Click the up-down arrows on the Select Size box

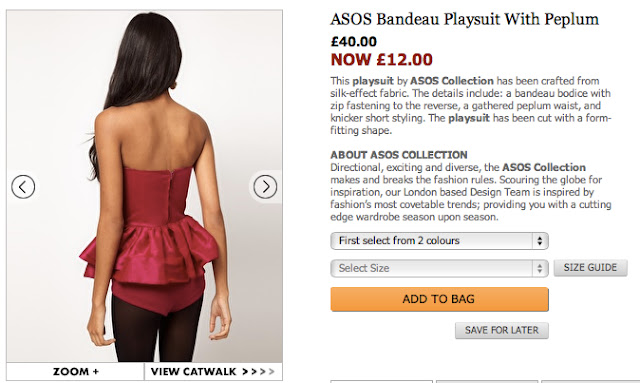point(540,268)
